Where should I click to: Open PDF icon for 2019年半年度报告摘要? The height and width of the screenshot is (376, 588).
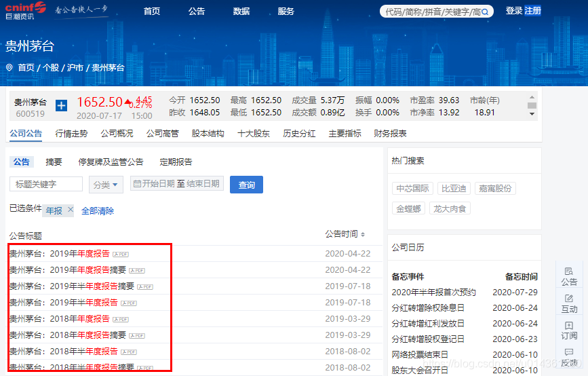pyautogui.click(x=145, y=287)
